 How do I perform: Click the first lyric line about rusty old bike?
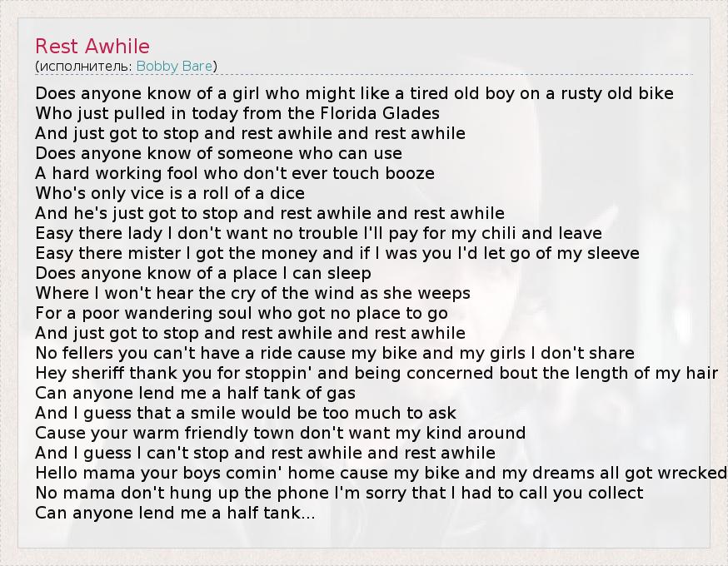tap(354, 93)
